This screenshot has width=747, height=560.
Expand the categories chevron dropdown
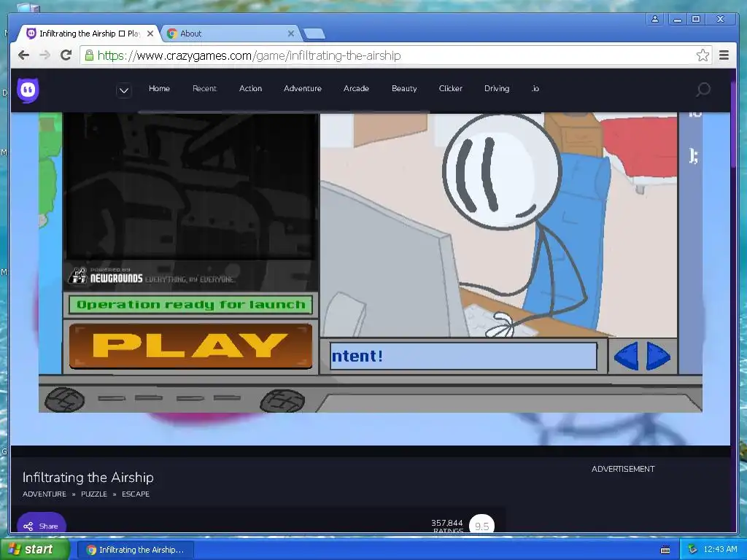coord(124,90)
